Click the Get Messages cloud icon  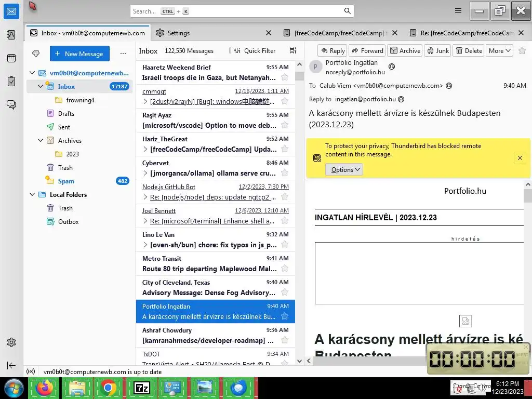(36, 54)
